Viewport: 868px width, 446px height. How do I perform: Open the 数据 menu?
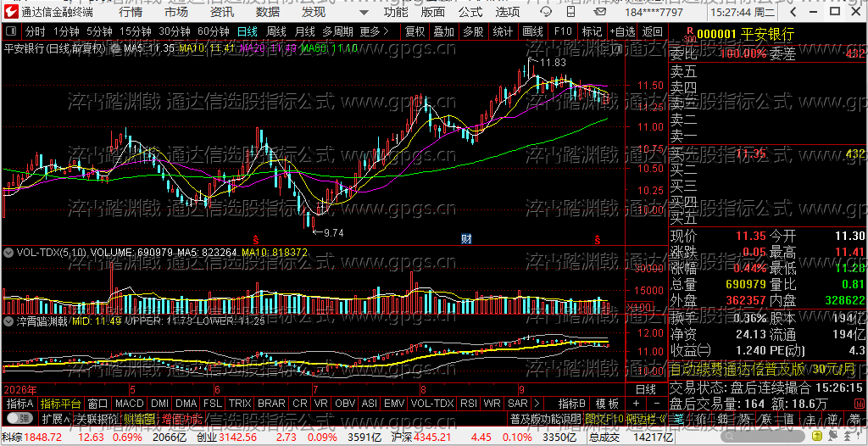268,12
